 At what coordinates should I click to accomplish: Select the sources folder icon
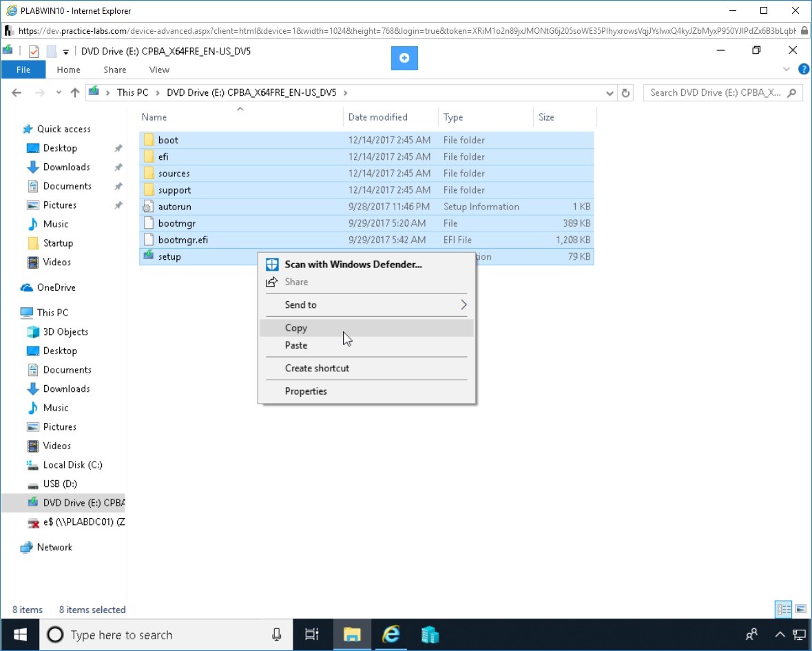point(149,173)
